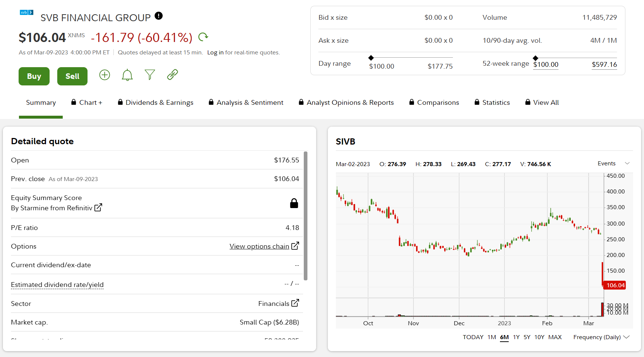Click lock icon beside Analyst Opinions & Reports

(x=301, y=102)
